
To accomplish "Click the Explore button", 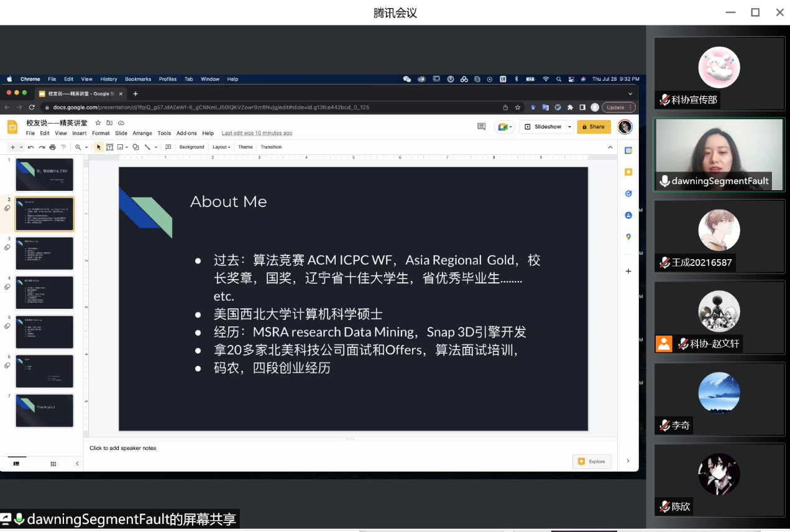I will pyautogui.click(x=592, y=461).
